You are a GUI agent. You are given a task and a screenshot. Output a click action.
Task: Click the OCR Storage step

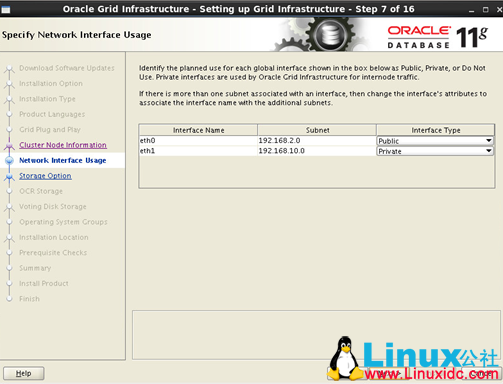41,191
